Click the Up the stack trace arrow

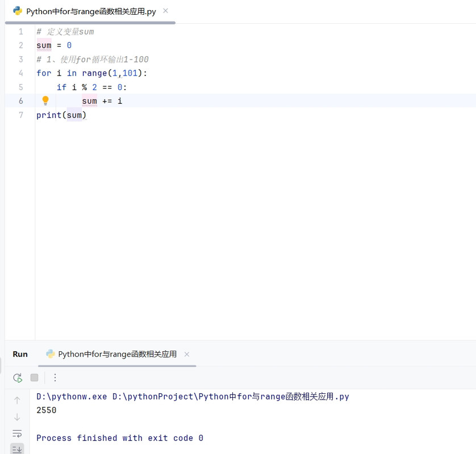pos(17,400)
